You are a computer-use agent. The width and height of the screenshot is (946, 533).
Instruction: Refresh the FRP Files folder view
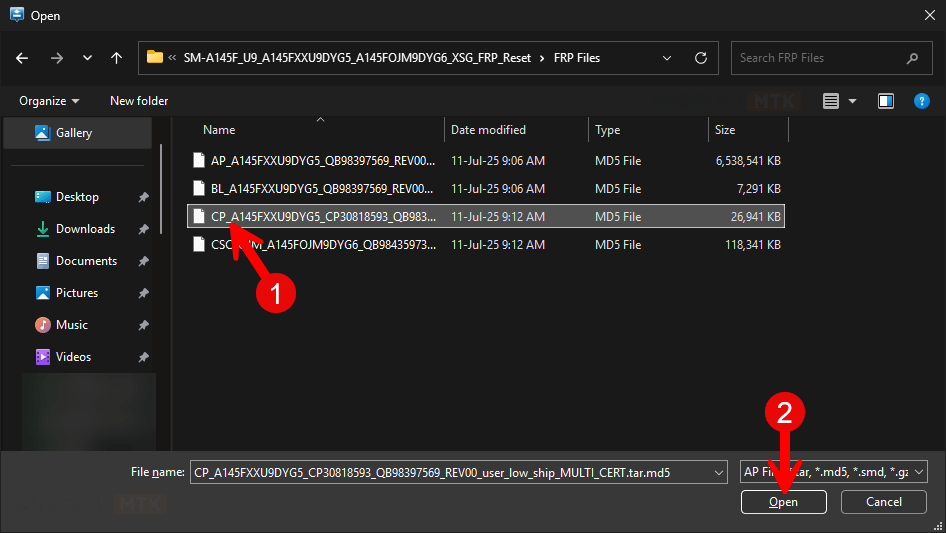pyautogui.click(x=701, y=58)
